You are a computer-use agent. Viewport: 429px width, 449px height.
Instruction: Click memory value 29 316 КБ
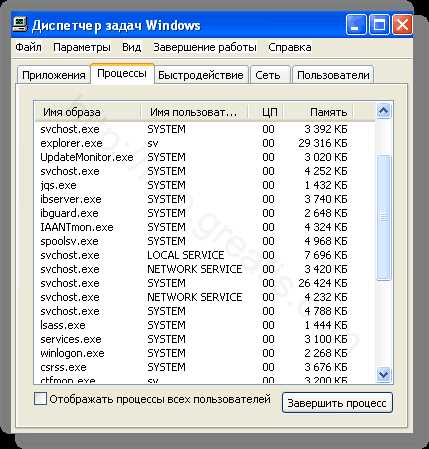click(323, 143)
